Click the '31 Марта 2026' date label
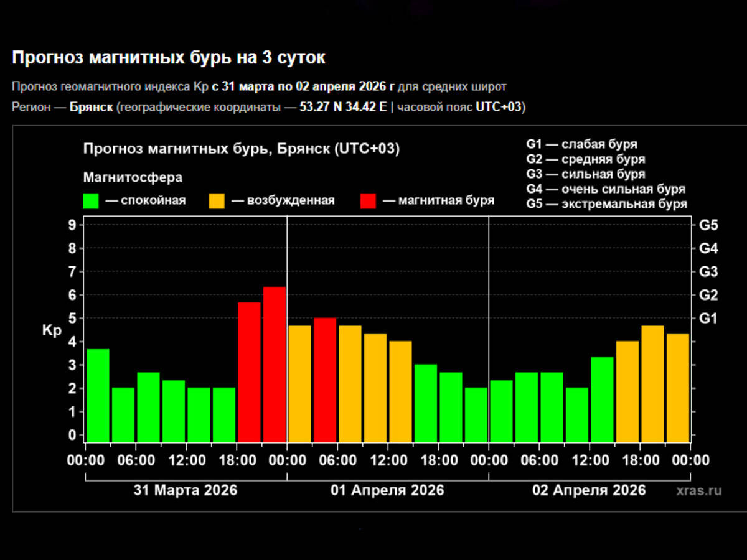The width and height of the screenshot is (747, 560). click(x=186, y=490)
